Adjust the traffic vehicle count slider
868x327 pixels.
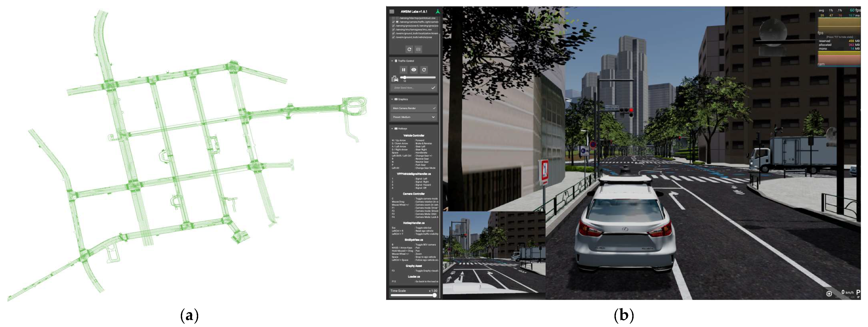[405, 78]
